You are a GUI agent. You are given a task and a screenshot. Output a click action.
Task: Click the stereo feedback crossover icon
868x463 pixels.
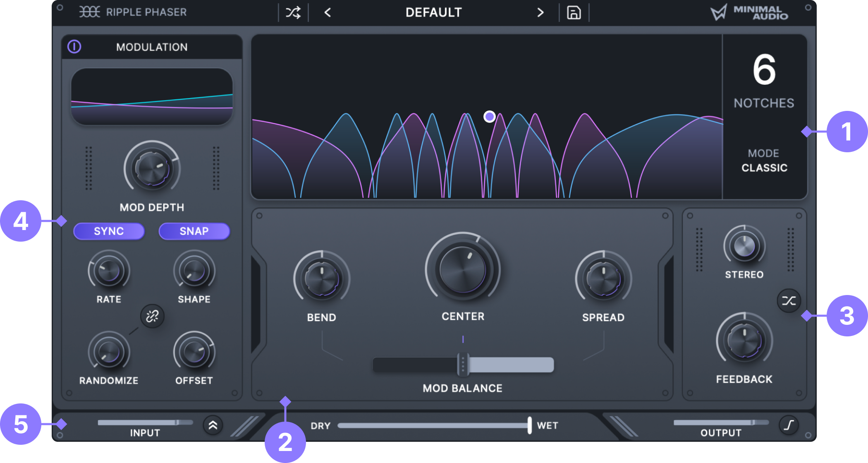click(x=789, y=301)
